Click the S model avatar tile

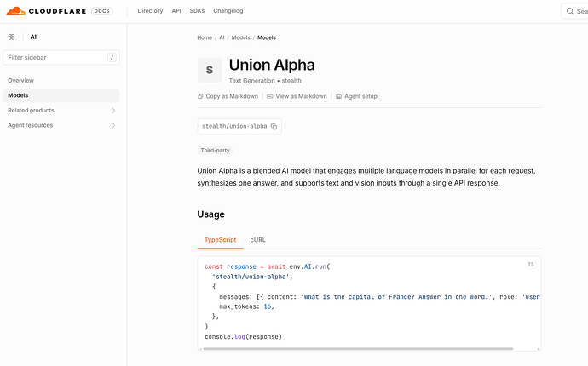[x=210, y=70]
